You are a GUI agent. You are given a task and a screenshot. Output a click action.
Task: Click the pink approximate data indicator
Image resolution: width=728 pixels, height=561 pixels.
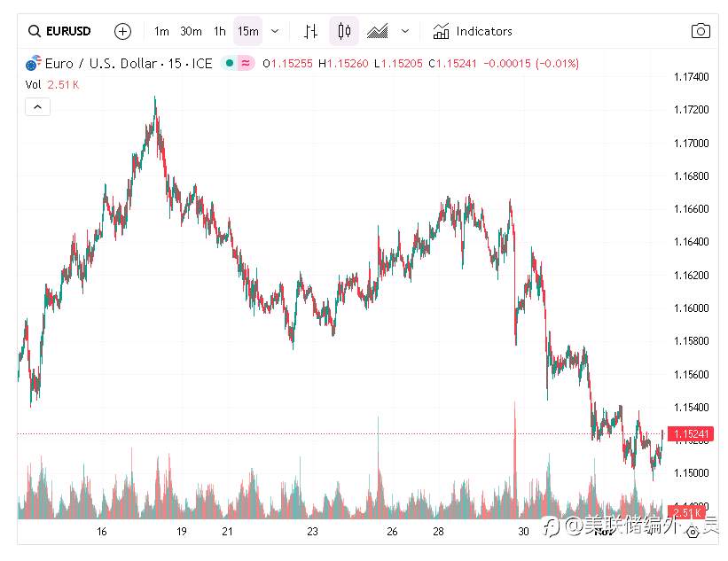click(247, 63)
